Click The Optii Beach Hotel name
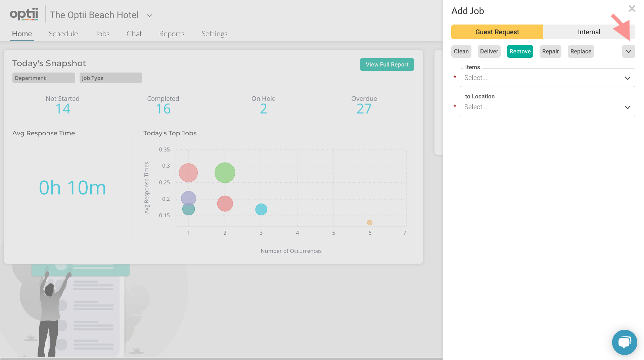 (x=94, y=15)
